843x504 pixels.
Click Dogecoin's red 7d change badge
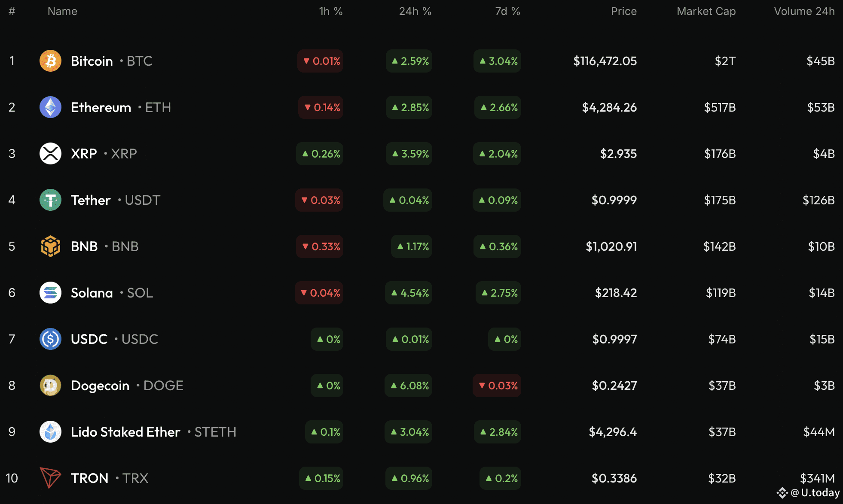coord(496,385)
